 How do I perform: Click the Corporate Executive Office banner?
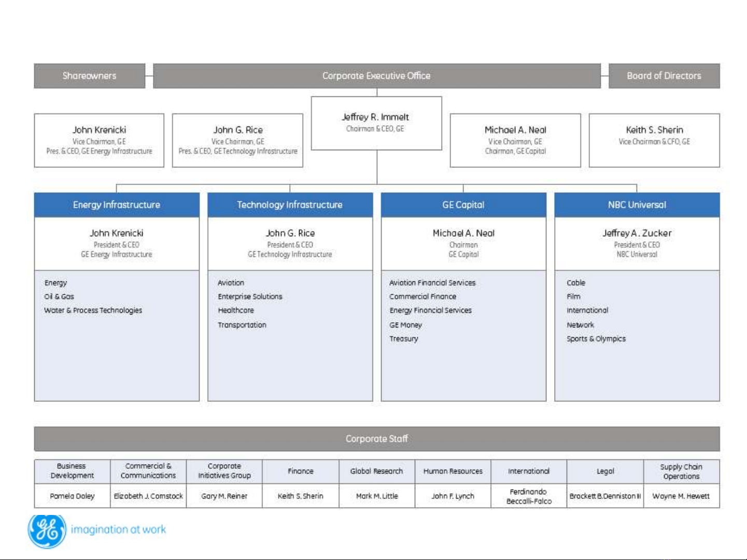point(376,76)
